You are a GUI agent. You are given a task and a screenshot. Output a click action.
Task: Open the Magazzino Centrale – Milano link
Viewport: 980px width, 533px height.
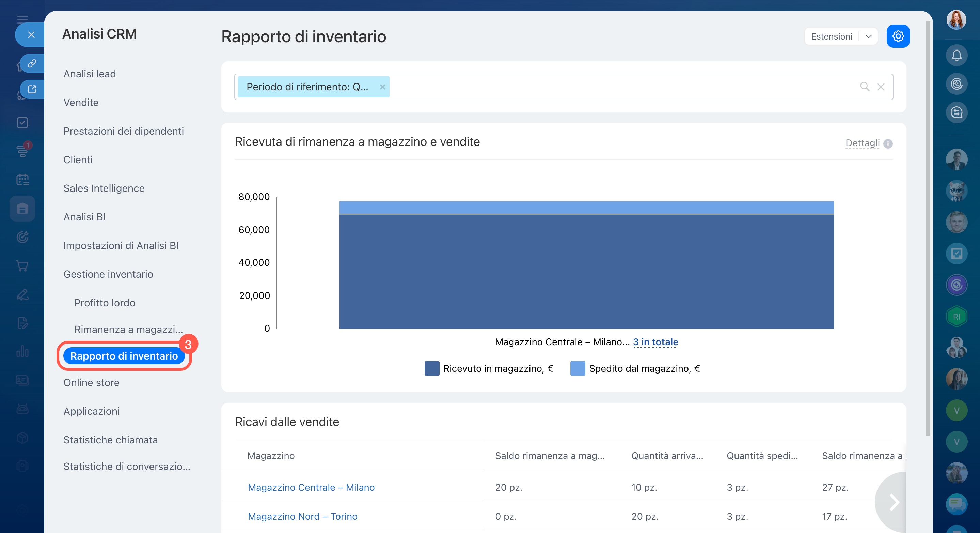(x=311, y=487)
